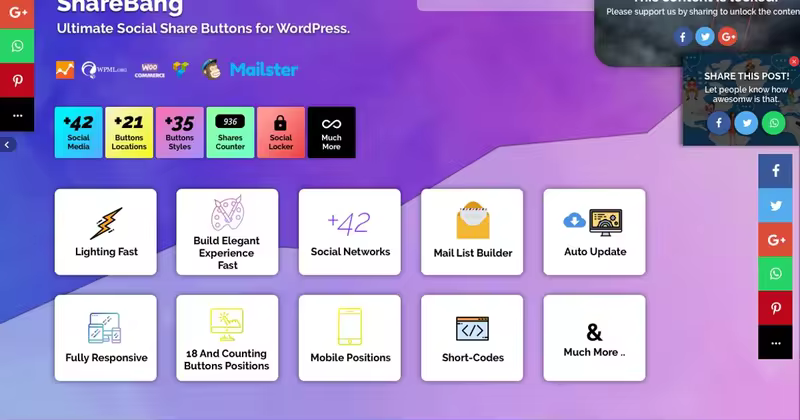Open Auto Update card
Screen dimensions: 800x420
pyautogui.click(x=594, y=232)
